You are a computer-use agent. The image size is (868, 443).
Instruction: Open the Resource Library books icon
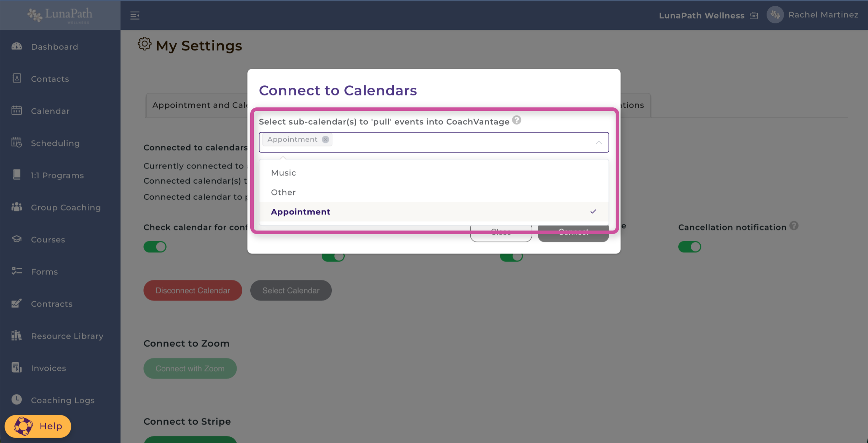point(16,336)
